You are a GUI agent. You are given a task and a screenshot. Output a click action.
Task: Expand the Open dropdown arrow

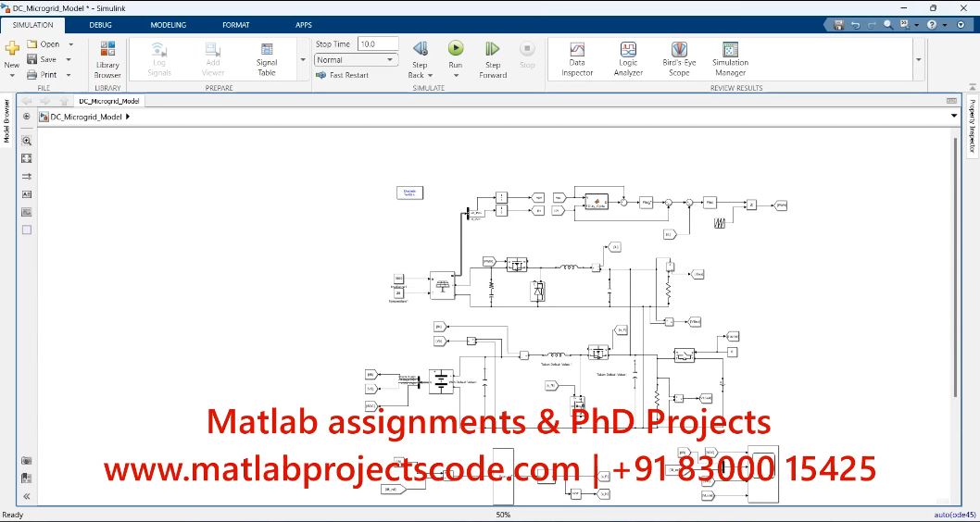tap(70, 44)
